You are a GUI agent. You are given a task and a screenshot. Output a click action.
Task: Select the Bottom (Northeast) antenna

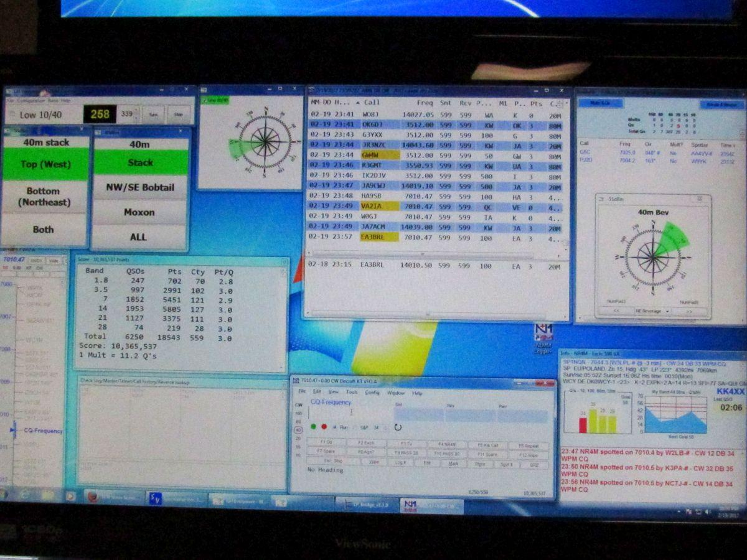[x=44, y=197]
